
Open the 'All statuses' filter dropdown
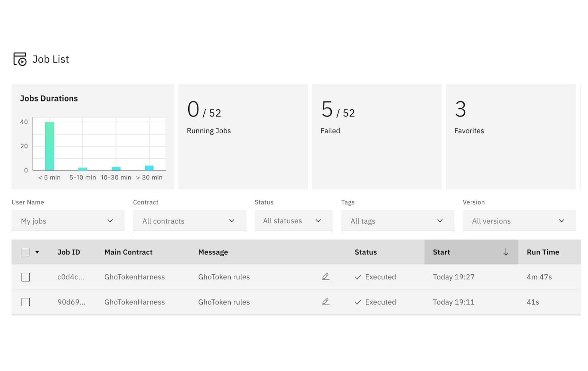click(293, 221)
